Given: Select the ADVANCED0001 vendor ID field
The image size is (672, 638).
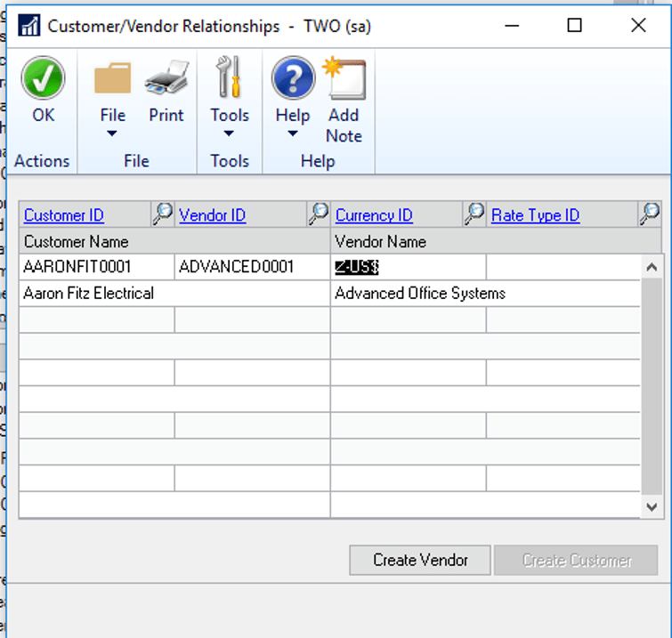Looking at the screenshot, I should click(x=251, y=267).
